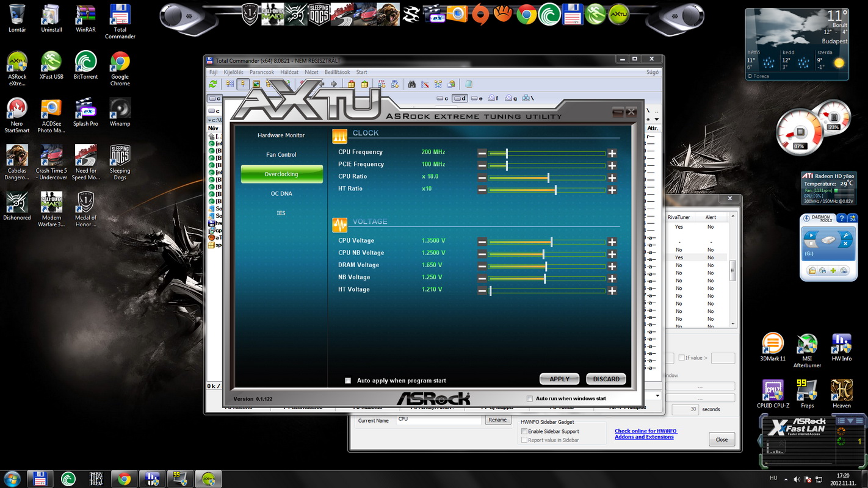
Task: Increase CPU Voltage with plus button
Action: [x=612, y=242]
